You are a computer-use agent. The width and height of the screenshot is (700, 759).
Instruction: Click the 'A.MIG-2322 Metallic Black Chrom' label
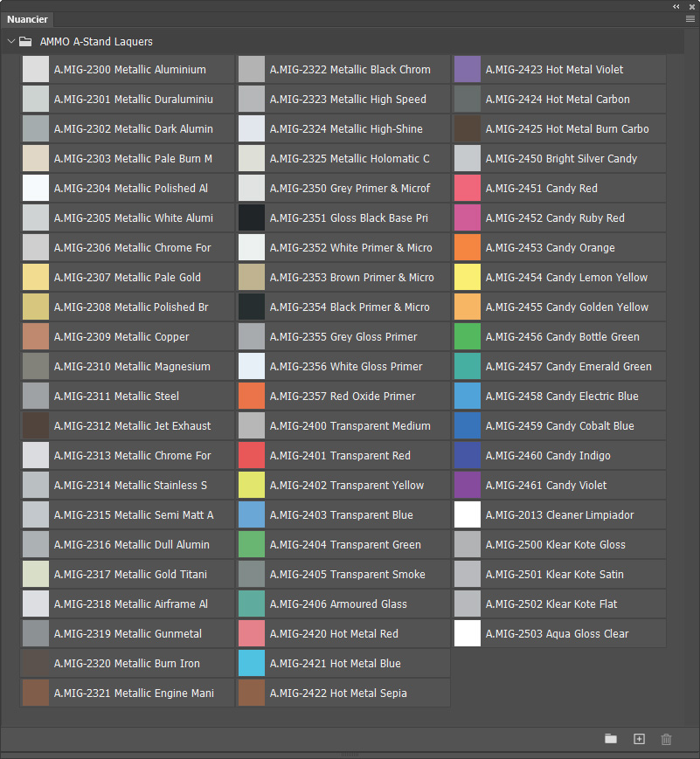[x=350, y=70]
